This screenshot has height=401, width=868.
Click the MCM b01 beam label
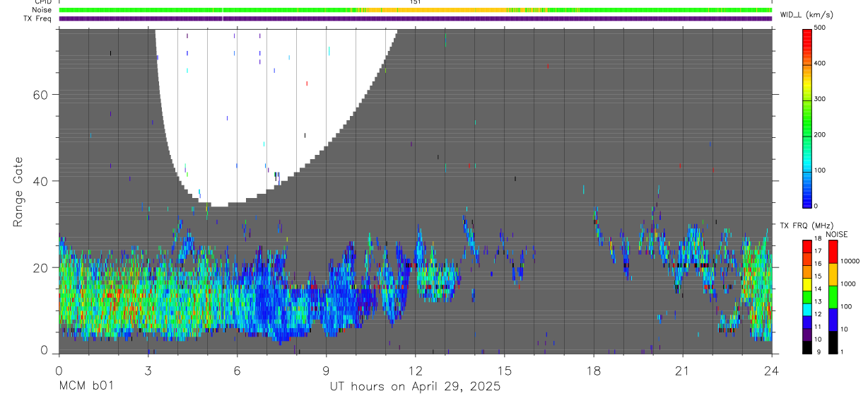pos(86,386)
